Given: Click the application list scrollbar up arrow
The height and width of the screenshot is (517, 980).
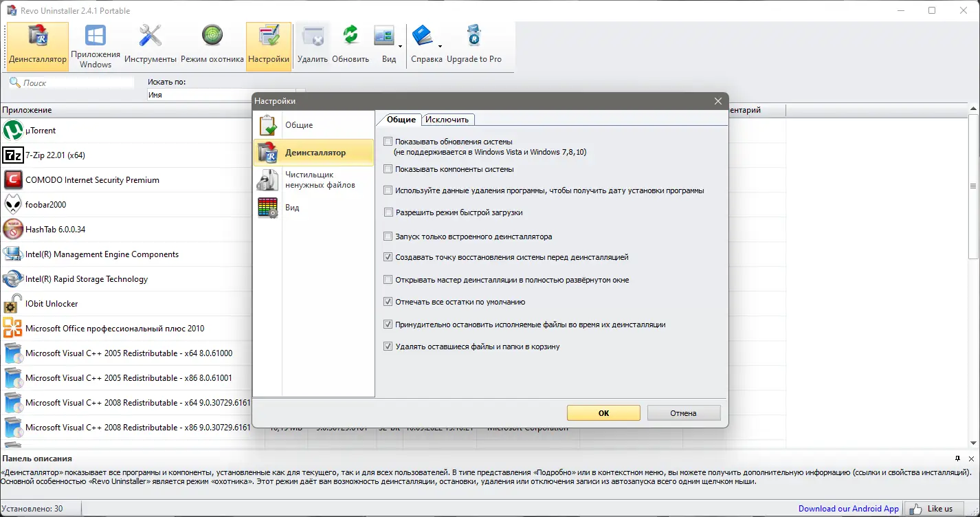Looking at the screenshot, I should (973, 109).
